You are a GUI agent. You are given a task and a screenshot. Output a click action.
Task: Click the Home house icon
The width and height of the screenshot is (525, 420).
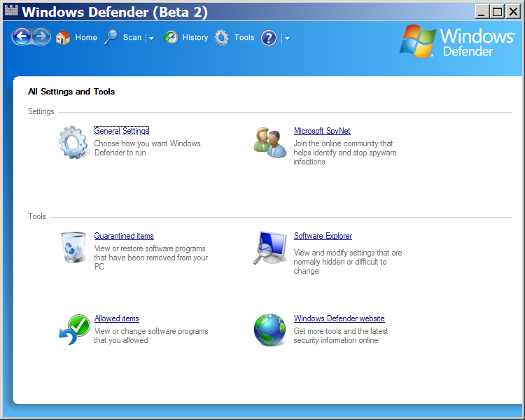click(63, 37)
